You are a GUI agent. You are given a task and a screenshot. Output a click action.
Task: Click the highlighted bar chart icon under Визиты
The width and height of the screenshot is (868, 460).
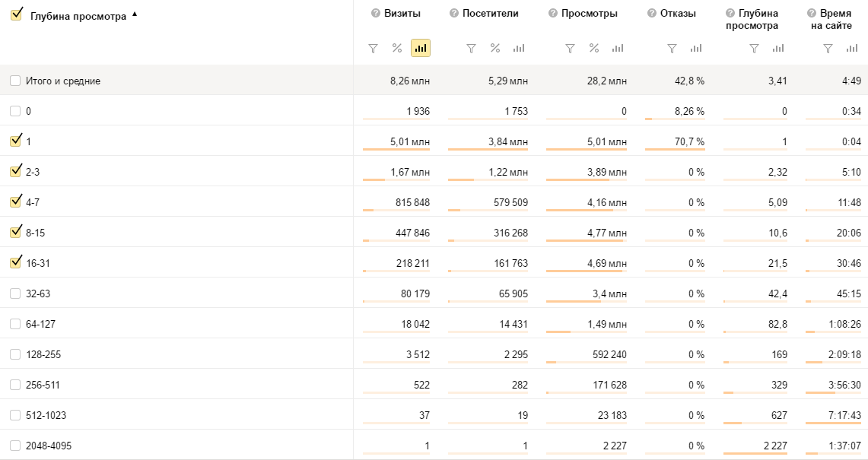tap(421, 49)
